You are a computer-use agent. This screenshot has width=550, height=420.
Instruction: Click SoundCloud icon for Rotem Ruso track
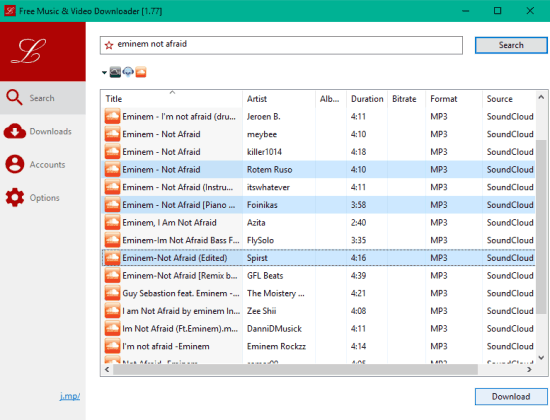[112, 169]
